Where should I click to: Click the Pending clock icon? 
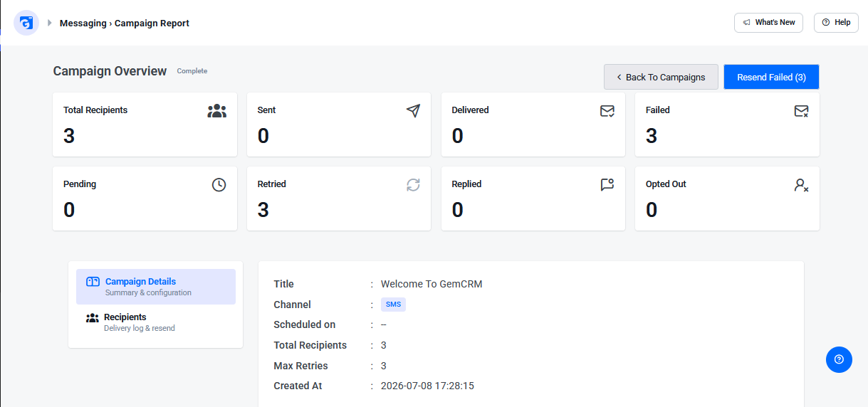click(x=219, y=184)
